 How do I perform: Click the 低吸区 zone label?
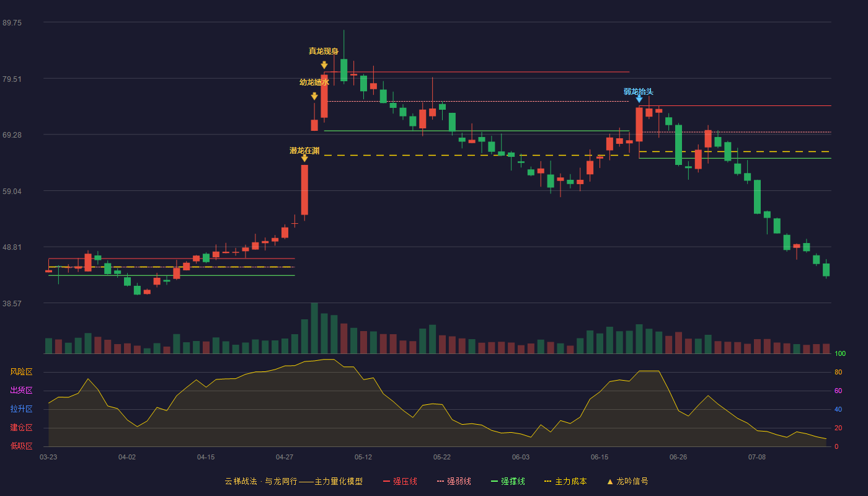click(21, 446)
